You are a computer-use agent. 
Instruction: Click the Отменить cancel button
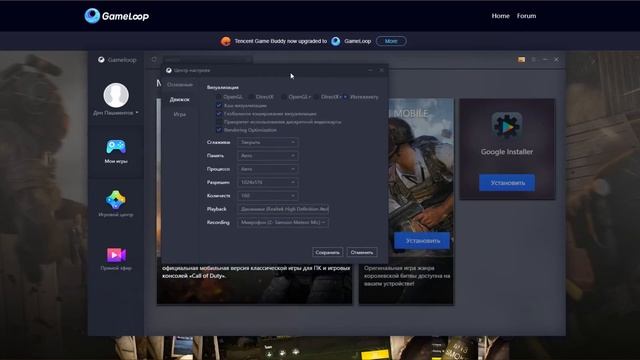tap(362, 252)
